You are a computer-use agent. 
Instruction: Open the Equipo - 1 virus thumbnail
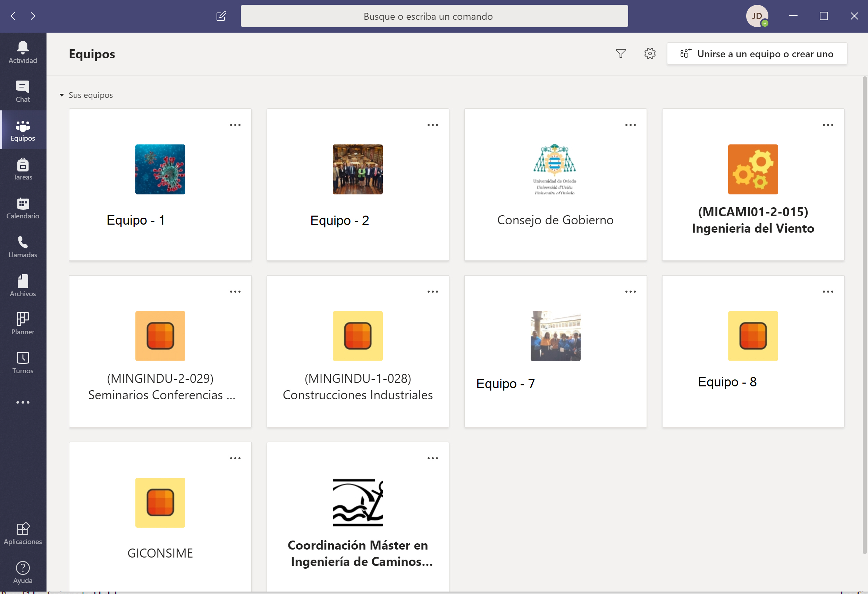coord(160,169)
